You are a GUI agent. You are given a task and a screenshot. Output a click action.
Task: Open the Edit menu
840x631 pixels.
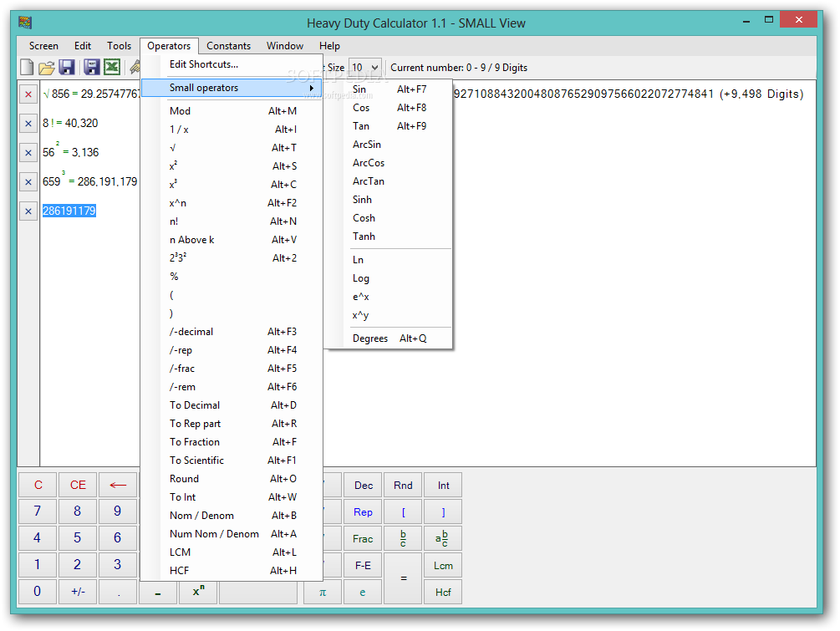click(83, 46)
